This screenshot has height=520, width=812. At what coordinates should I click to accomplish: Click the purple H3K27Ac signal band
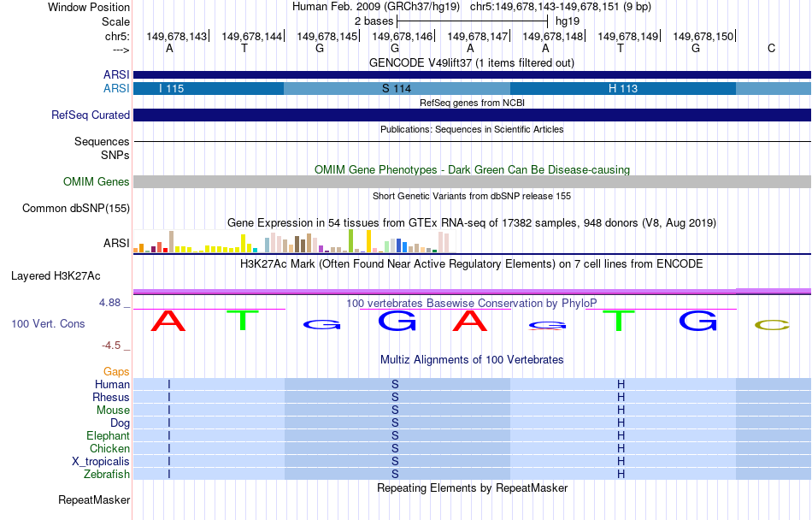[473, 292]
